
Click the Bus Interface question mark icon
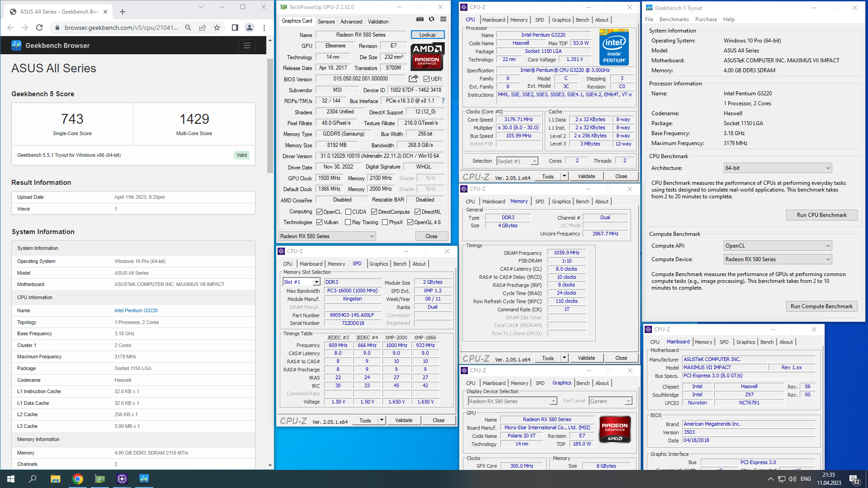click(443, 101)
